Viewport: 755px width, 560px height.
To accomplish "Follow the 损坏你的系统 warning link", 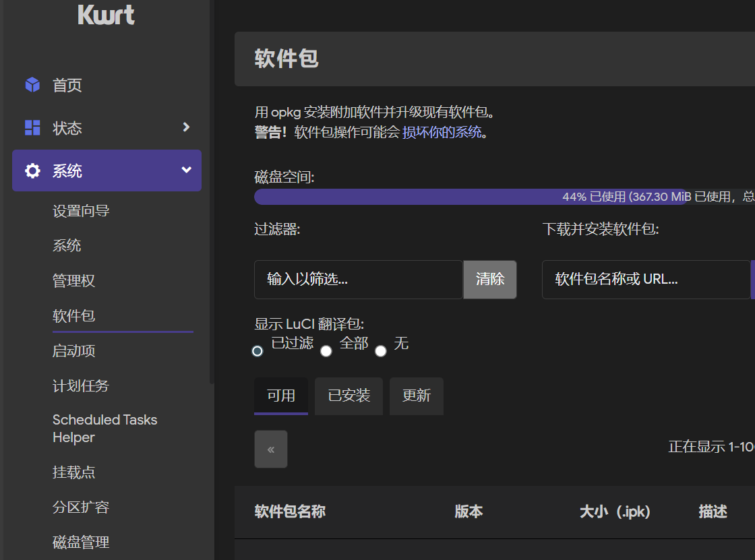I will (x=442, y=132).
